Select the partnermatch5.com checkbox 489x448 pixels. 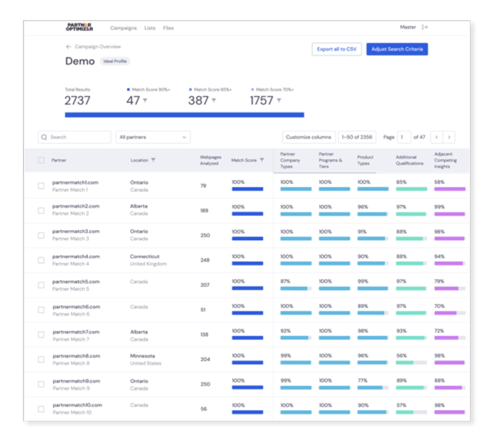41,285
